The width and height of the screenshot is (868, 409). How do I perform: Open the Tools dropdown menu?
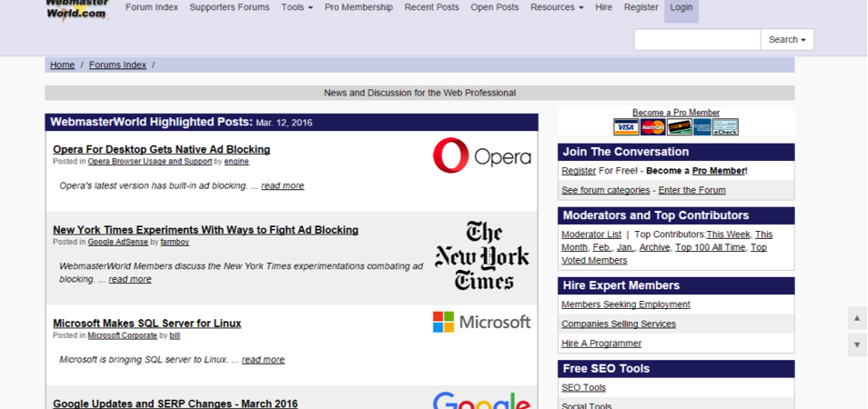tap(297, 7)
